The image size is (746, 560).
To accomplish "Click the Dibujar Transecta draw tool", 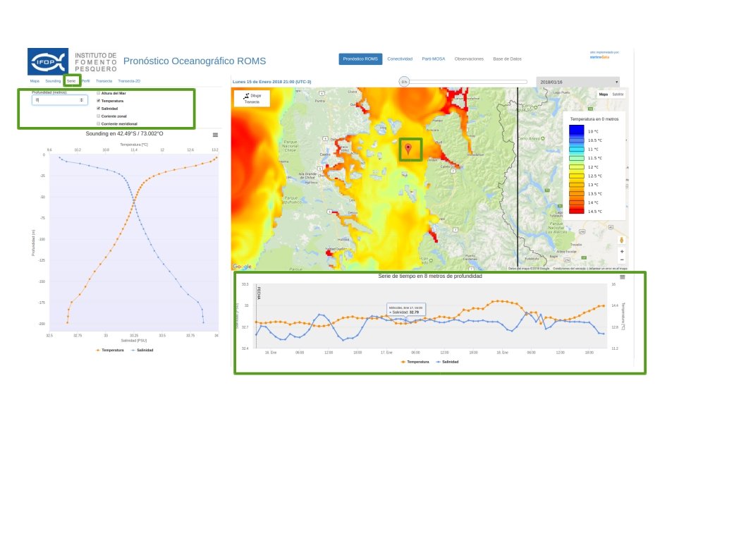I will click(x=252, y=99).
